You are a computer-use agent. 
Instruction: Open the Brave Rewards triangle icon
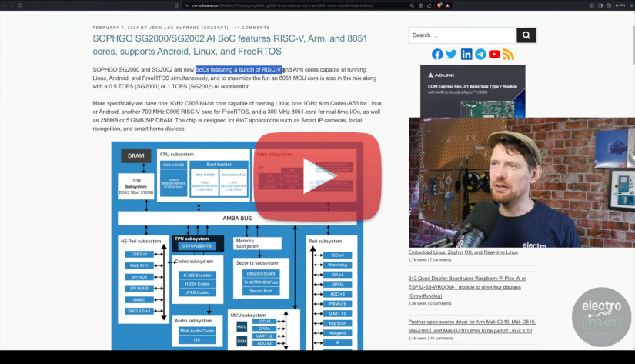[x=447, y=5]
